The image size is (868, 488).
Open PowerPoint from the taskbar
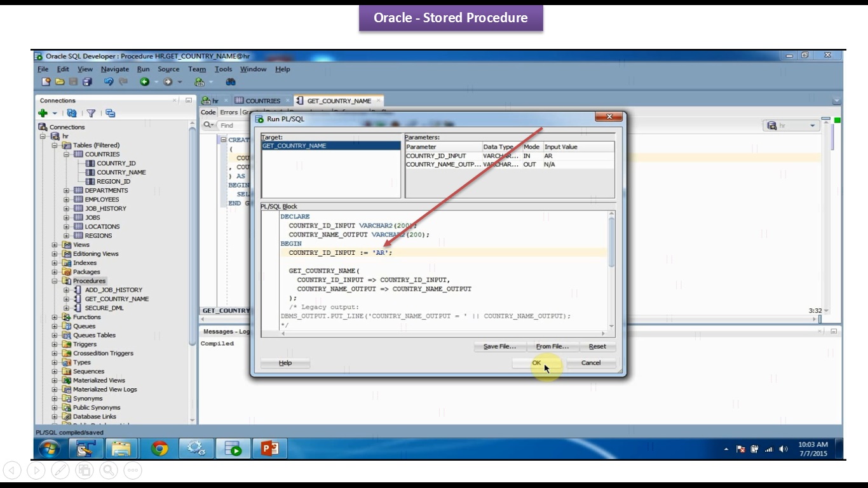(x=270, y=449)
